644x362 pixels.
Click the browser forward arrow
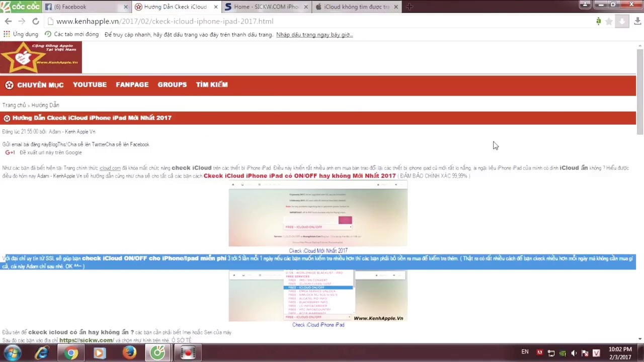tap(22, 21)
